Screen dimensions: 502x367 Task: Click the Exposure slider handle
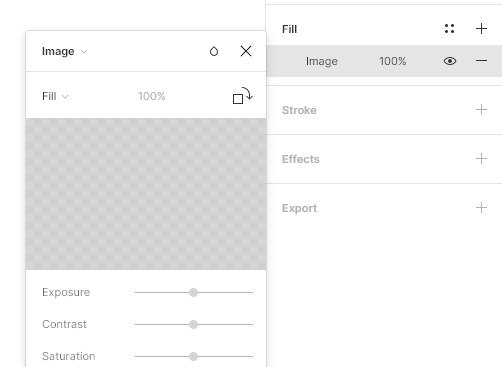(193, 292)
